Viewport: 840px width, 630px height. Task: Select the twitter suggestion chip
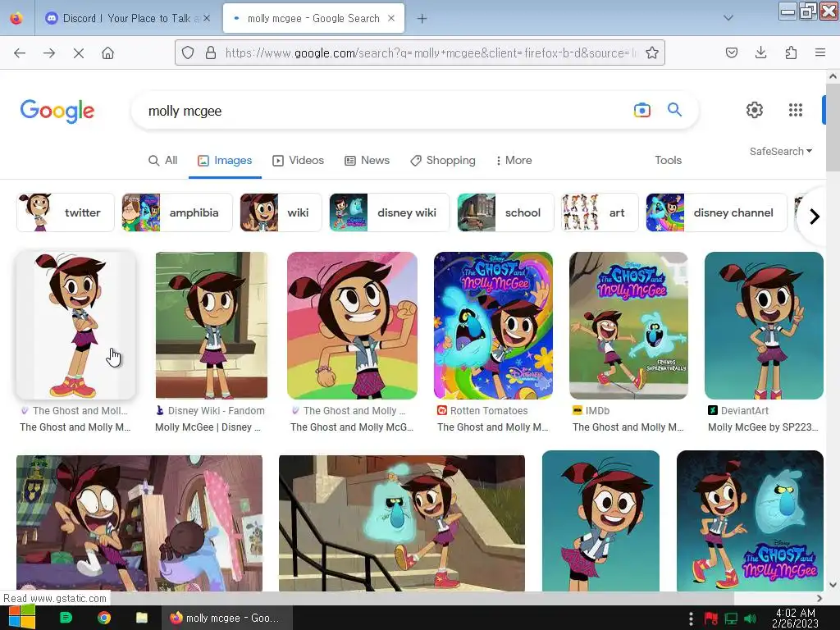(66, 212)
